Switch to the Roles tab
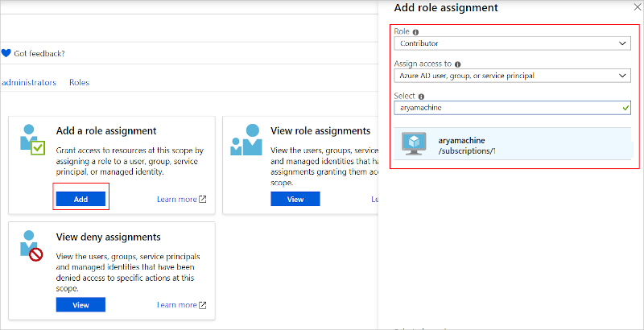Screen dimensions: 644x330 79,82
